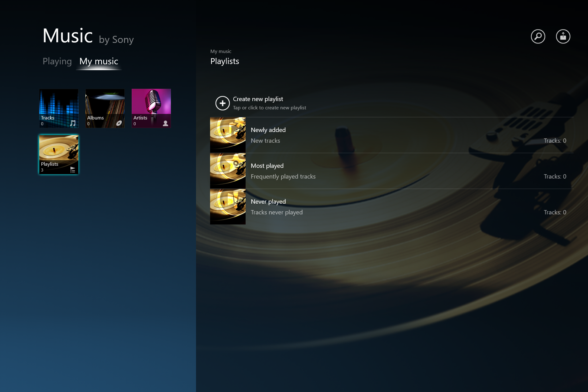Image resolution: width=588 pixels, height=392 pixels.
Task: Open the Albums tile
Action: 105,108
